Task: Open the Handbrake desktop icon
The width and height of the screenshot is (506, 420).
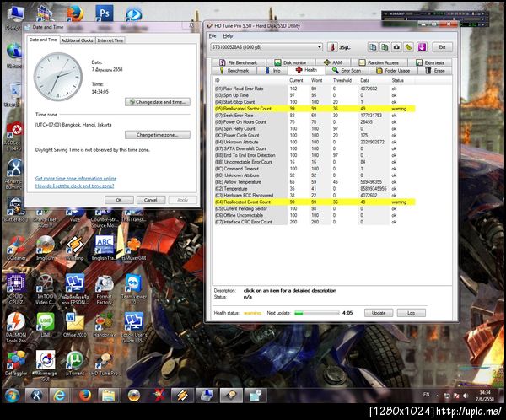Action: (x=105, y=325)
